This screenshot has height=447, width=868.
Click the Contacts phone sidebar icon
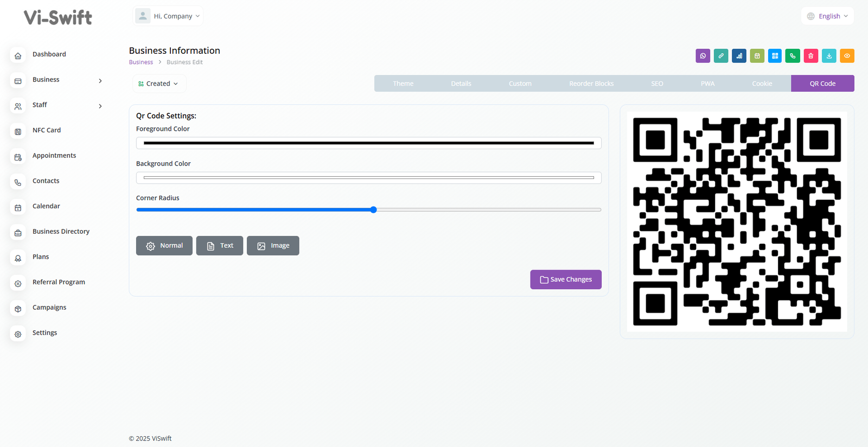18,182
